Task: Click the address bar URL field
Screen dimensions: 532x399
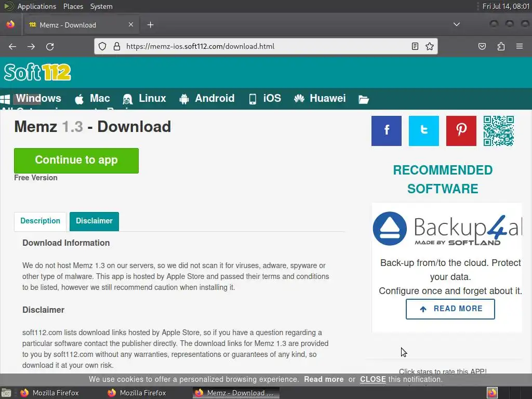Action: (x=267, y=46)
